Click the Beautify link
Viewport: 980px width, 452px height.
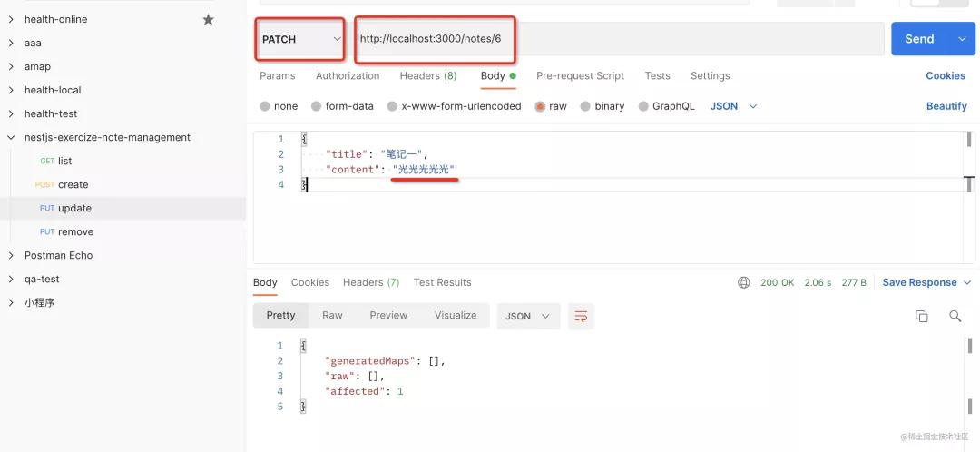946,106
